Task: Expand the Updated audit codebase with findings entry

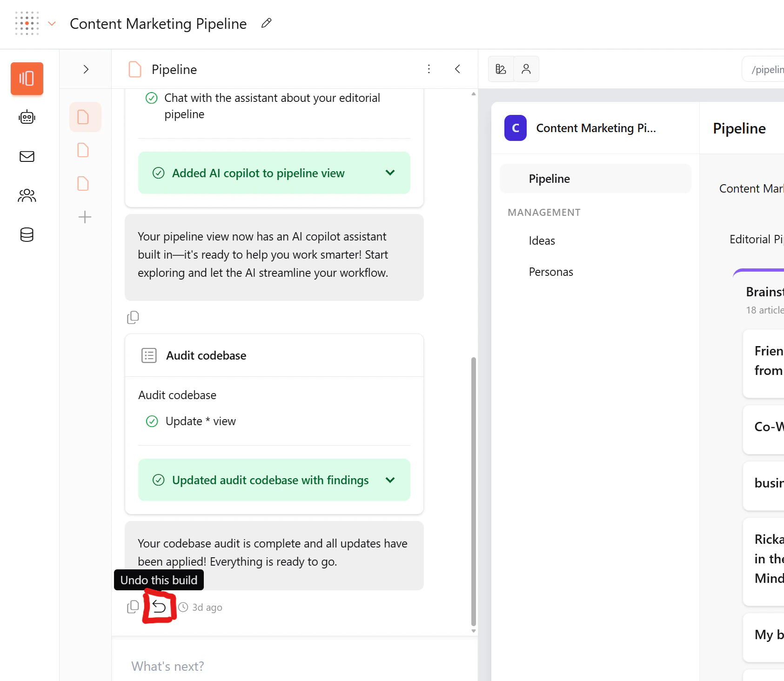Action: (x=390, y=480)
